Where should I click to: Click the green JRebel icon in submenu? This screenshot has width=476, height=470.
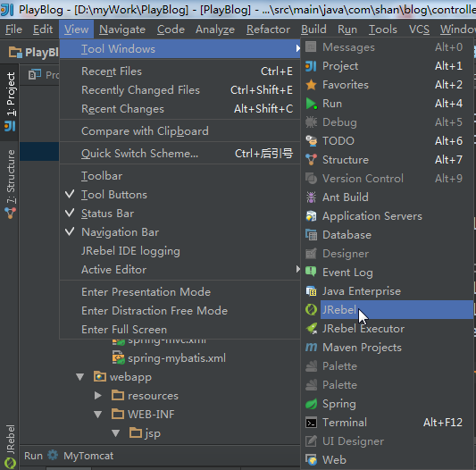click(x=311, y=310)
